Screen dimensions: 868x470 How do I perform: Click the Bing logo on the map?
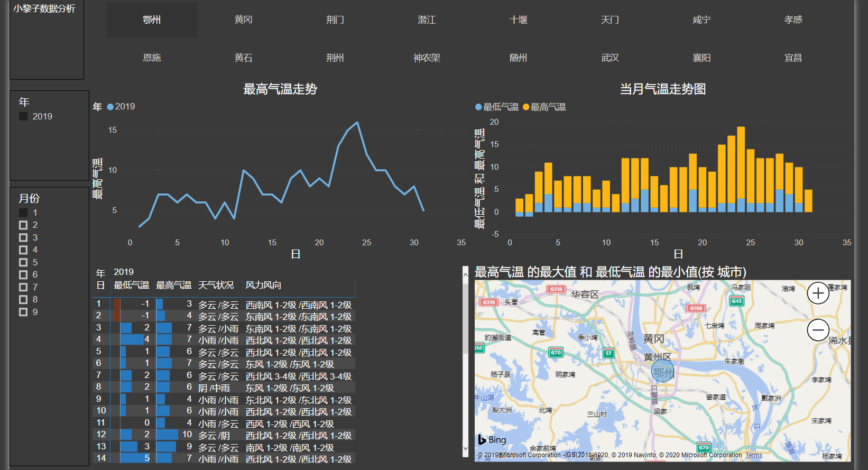492,439
